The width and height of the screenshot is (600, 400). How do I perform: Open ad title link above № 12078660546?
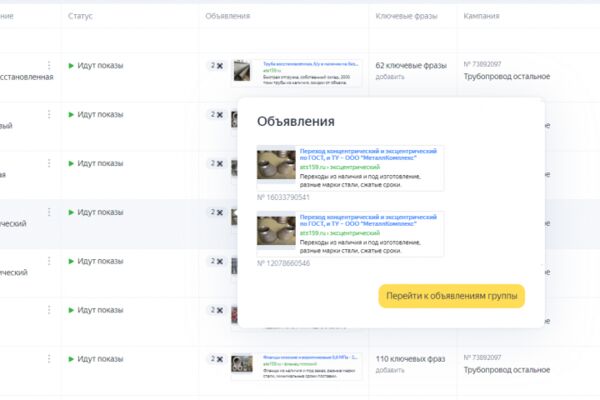coord(368,220)
